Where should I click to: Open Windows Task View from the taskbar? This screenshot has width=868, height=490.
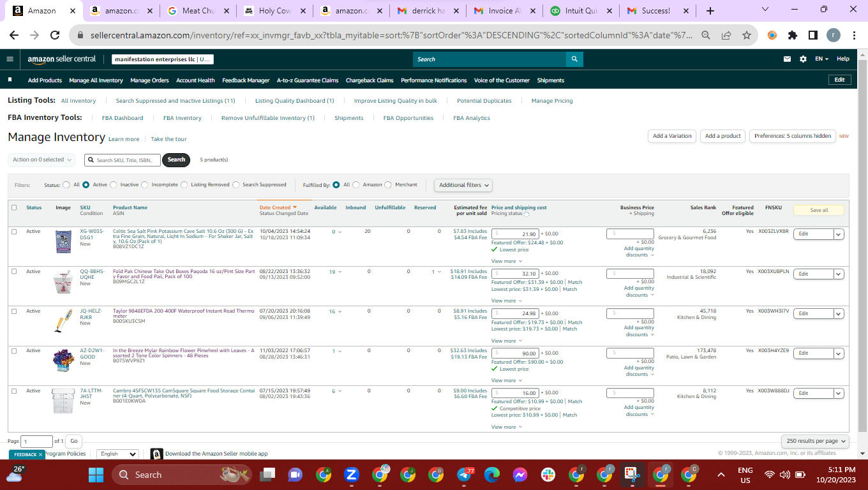[267, 475]
